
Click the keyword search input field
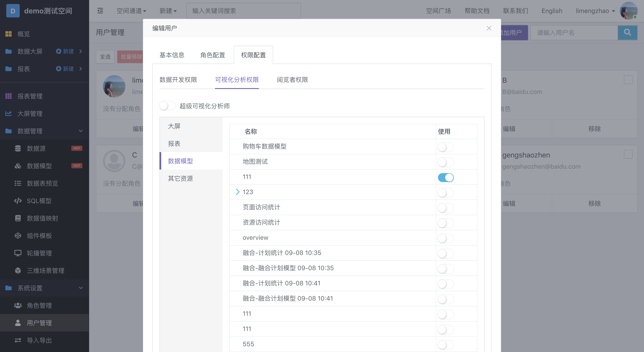coord(243,11)
